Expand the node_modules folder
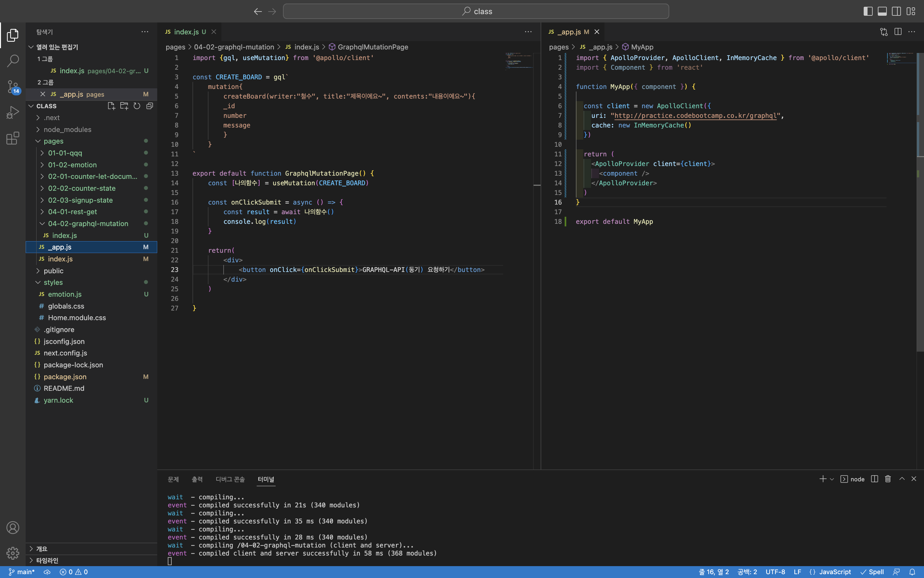The height and width of the screenshot is (578, 924). pyautogui.click(x=91, y=130)
